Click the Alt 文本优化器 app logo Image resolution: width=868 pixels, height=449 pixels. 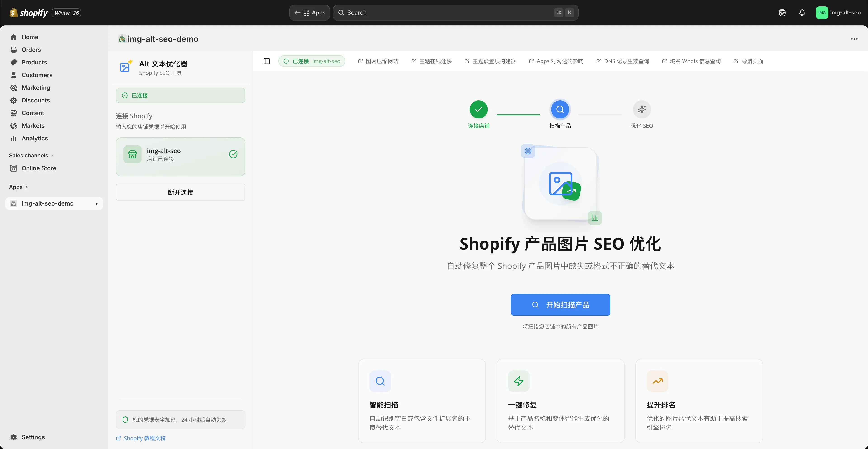[126, 67]
